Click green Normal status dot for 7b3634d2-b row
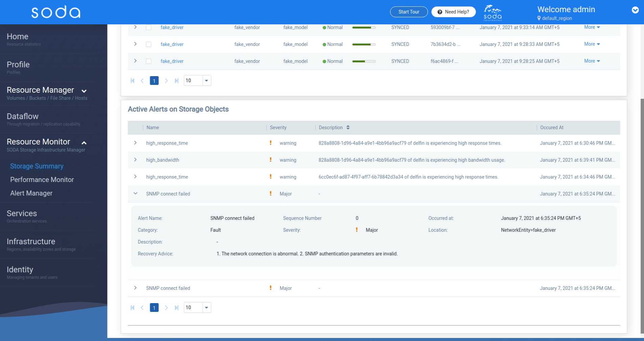The height and width of the screenshot is (341, 644). pyautogui.click(x=324, y=44)
